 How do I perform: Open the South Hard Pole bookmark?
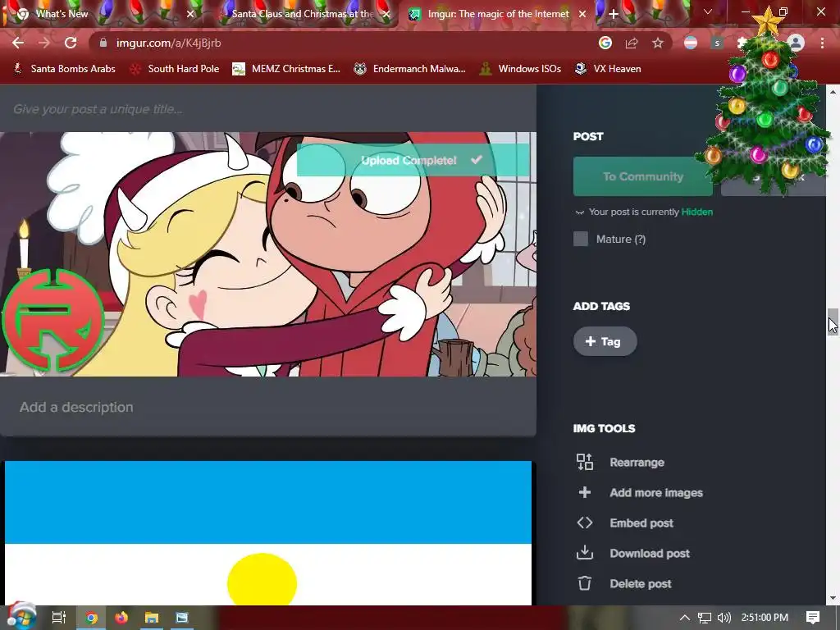pos(175,69)
